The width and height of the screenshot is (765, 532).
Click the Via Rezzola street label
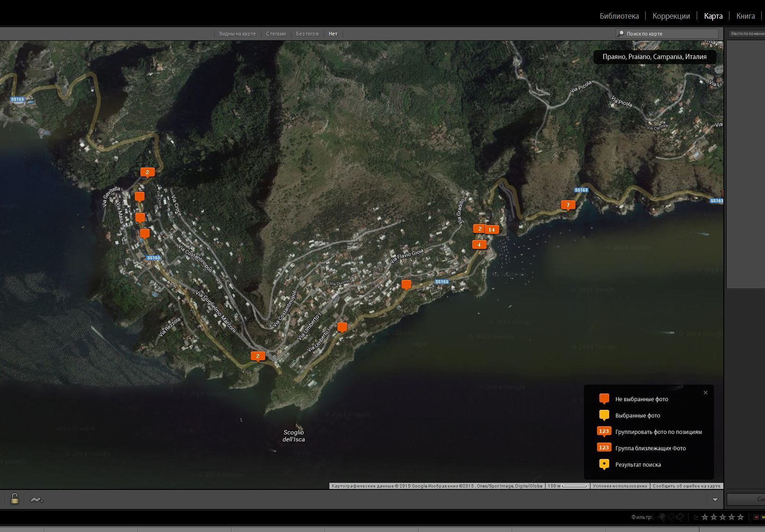click(169, 327)
